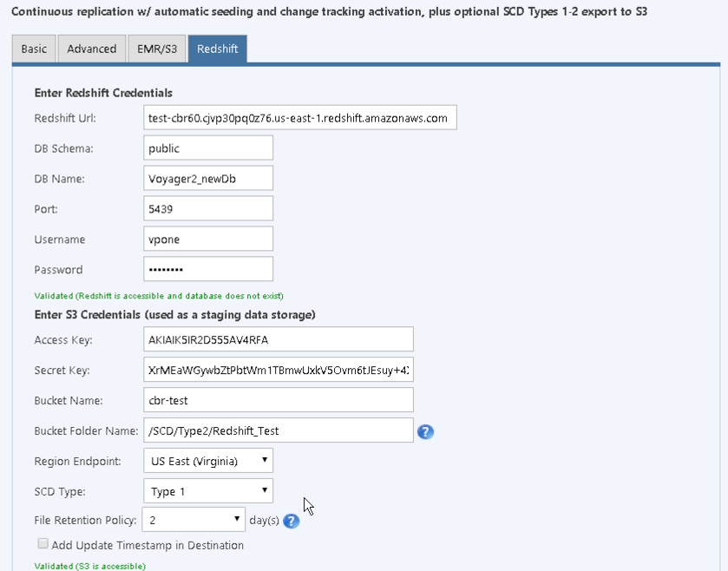This screenshot has width=728, height=571.
Task: Click the Secret Key input field
Action: [278, 370]
